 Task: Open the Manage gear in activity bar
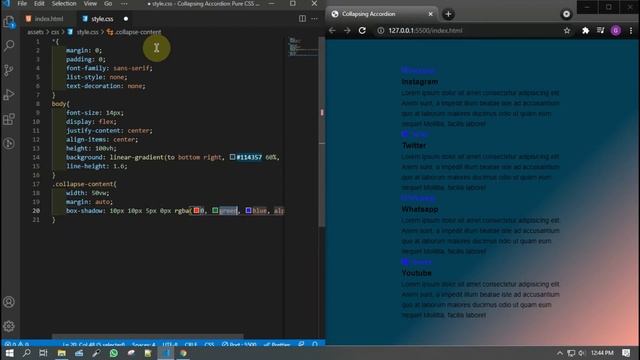pyautogui.click(x=9, y=326)
